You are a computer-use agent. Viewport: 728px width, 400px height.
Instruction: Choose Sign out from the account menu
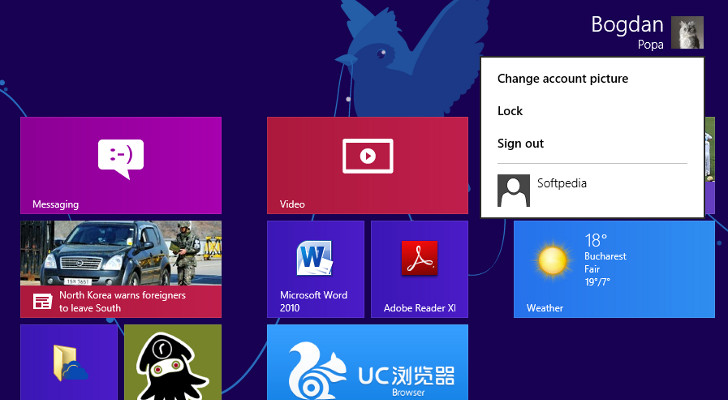[x=520, y=143]
